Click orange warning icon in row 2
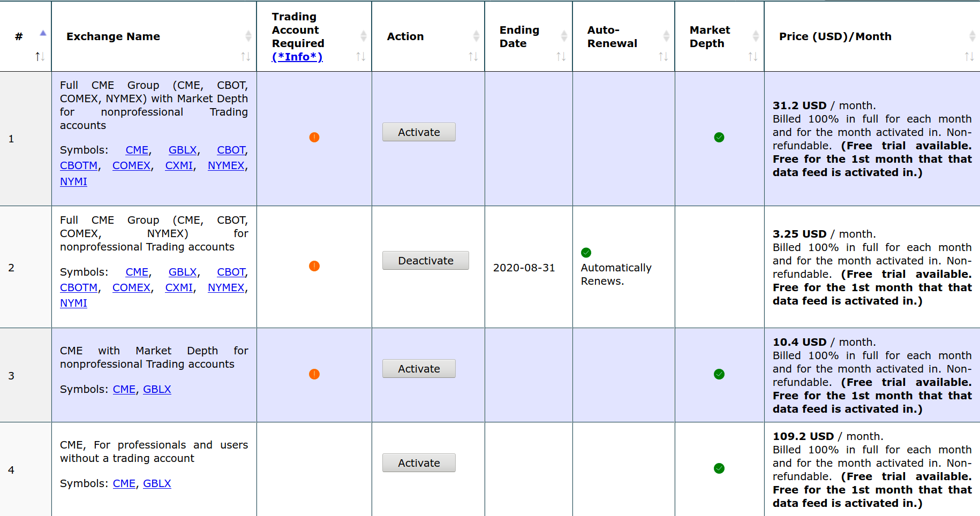Viewport: 980px width, 516px height. 314,266
